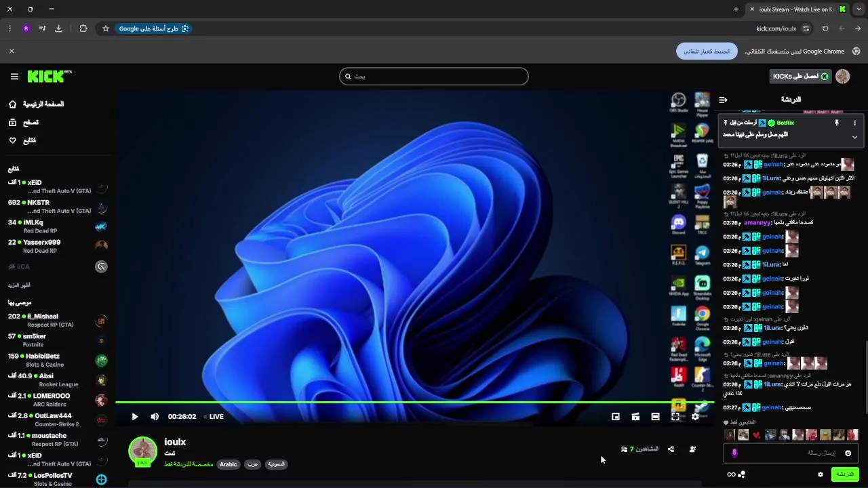Open the emoji picker in chat input
The height and width of the screenshot is (488, 868).
click(848, 453)
